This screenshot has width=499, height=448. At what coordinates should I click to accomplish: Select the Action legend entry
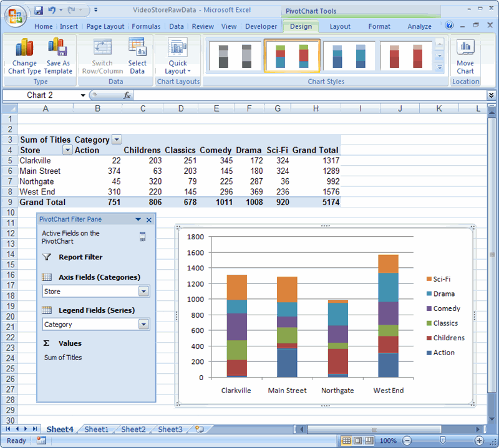click(441, 353)
